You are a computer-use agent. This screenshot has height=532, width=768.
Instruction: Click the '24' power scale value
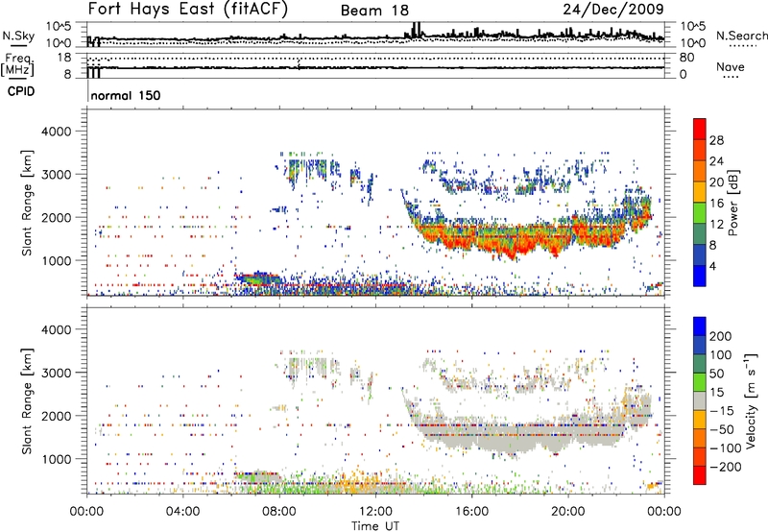(716, 161)
